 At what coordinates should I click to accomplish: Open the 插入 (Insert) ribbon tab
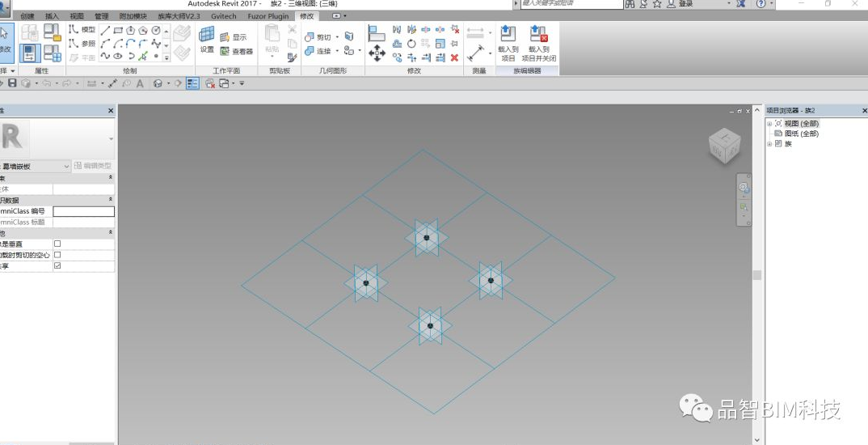coord(52,16)
